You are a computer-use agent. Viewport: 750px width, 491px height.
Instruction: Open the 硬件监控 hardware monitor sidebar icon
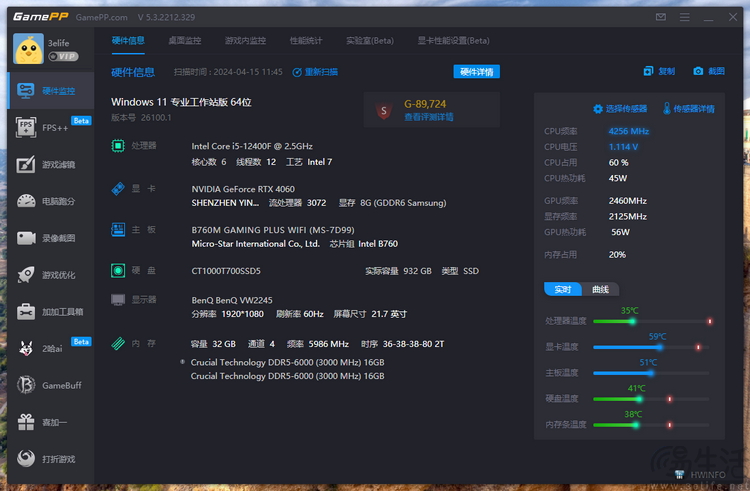[25, 90]
